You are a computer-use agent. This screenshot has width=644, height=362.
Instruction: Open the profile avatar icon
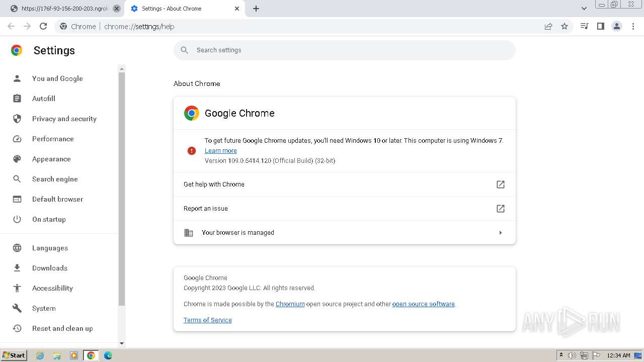coord(617,26)
